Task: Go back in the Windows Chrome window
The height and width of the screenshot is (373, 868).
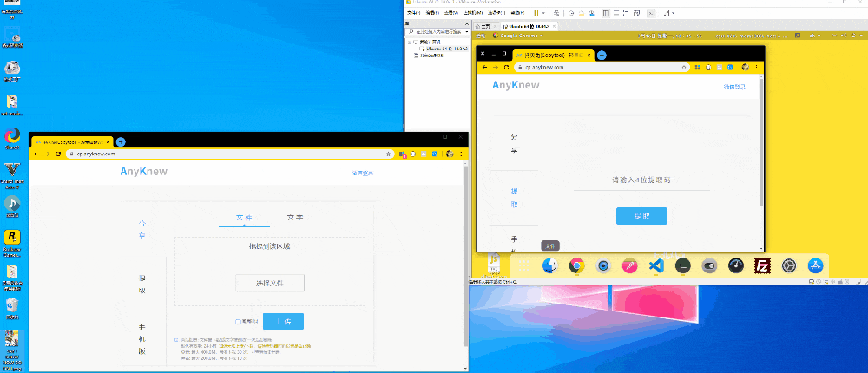Action: tap(36, 154)
